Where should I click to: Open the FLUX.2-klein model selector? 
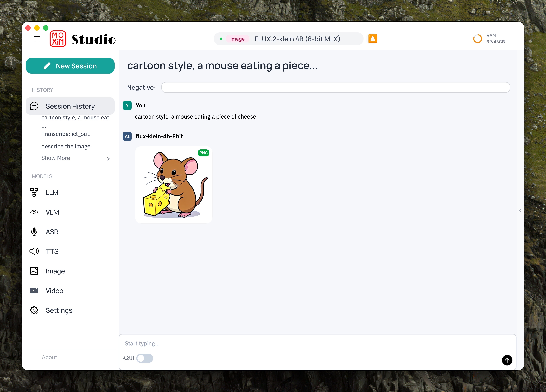coord(288,39)
